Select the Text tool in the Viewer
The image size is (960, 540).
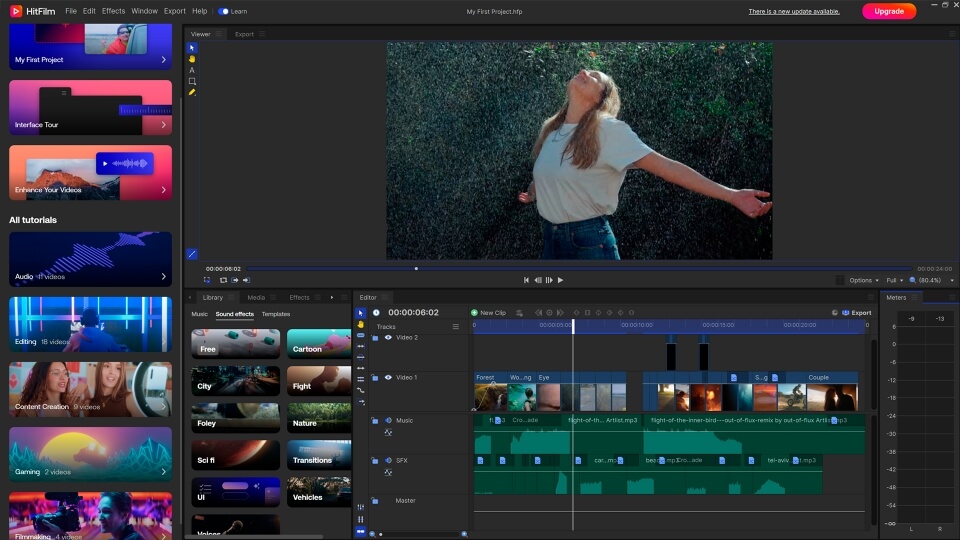click(192, 70)
